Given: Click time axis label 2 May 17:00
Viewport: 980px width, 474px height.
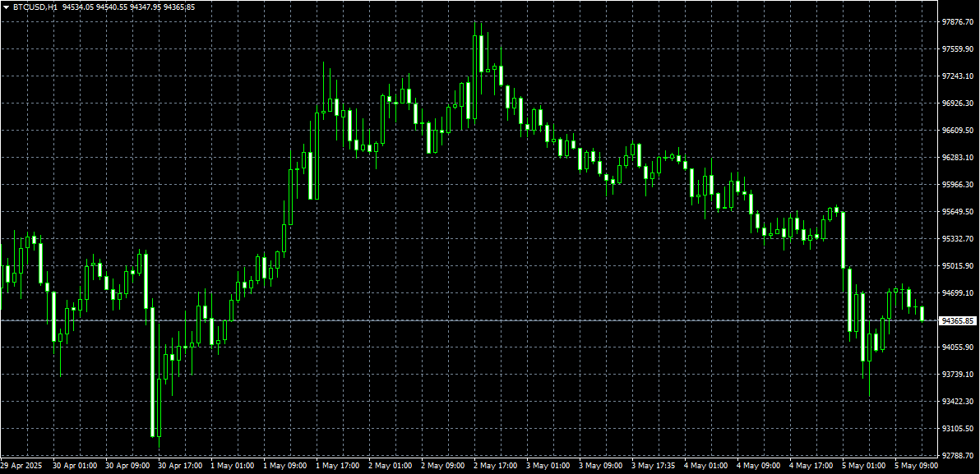Looking at the screenshot, I should tap(495, 466).
